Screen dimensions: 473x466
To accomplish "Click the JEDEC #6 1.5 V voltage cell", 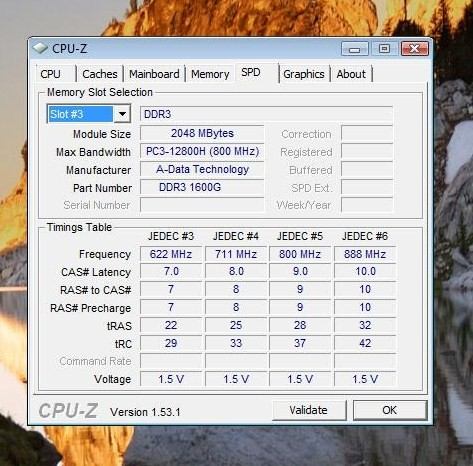I will (x=365, y=379).
